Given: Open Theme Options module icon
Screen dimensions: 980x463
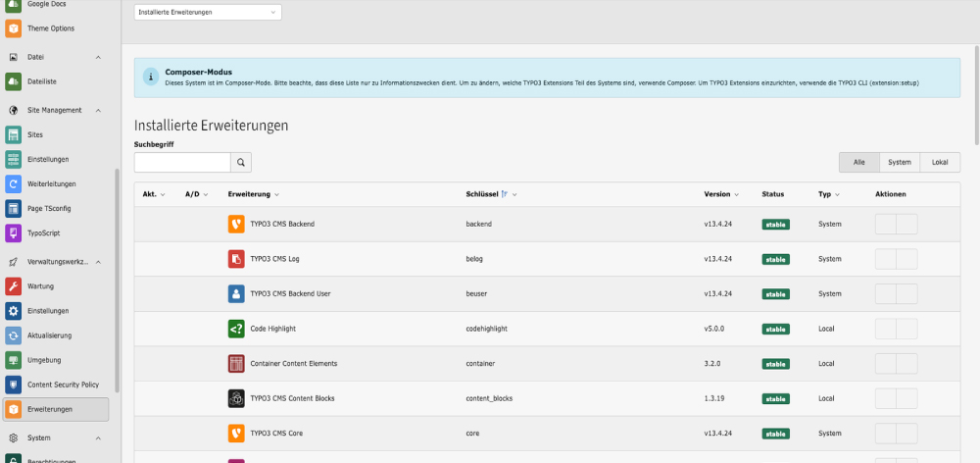Looking at the screenshot, I should point(13,28).
